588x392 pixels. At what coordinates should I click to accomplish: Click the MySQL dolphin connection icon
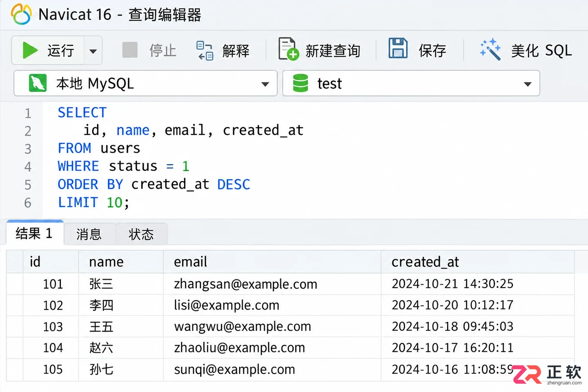[38, 83]
